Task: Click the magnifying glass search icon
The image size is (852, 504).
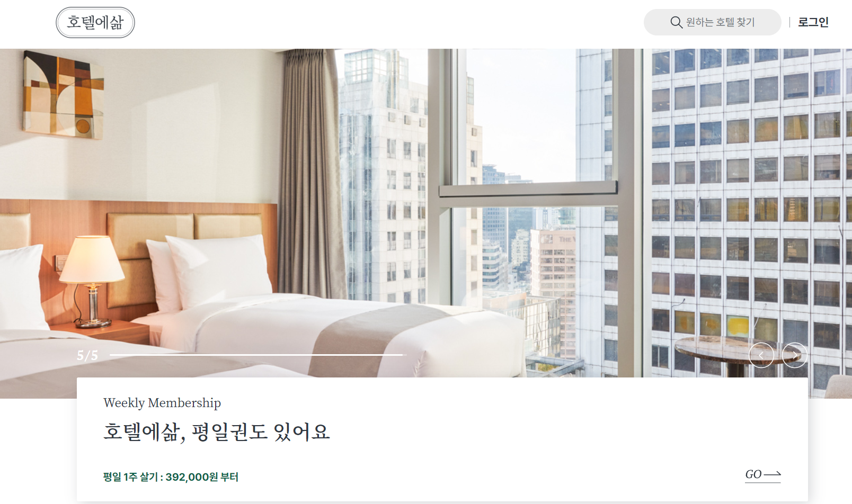Action: point(676,22)
